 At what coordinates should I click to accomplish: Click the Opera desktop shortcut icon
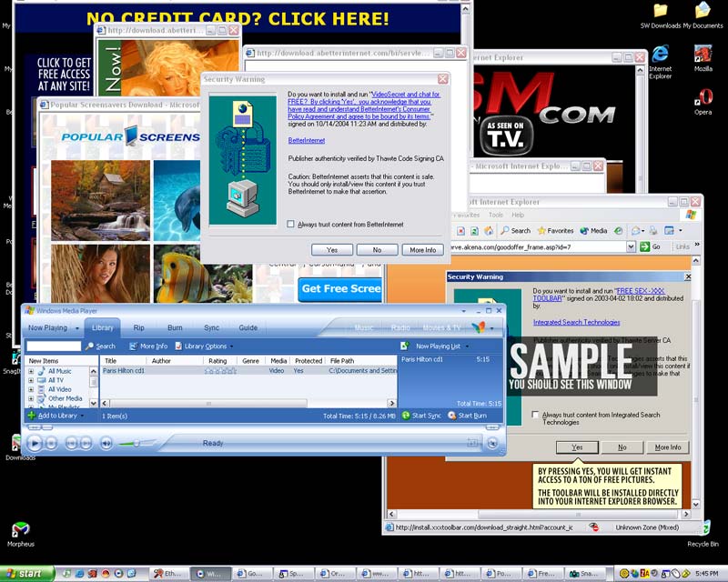(x=703, y=96)
